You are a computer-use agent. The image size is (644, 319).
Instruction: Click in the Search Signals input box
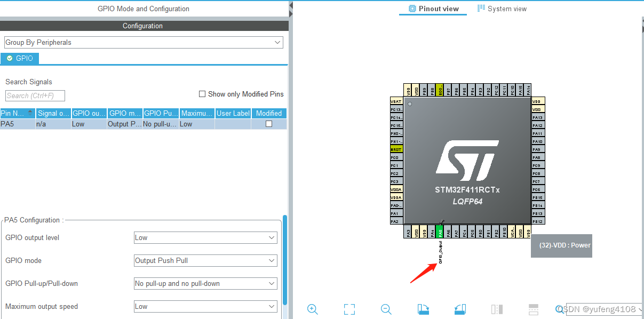click(x=35, y=95)
